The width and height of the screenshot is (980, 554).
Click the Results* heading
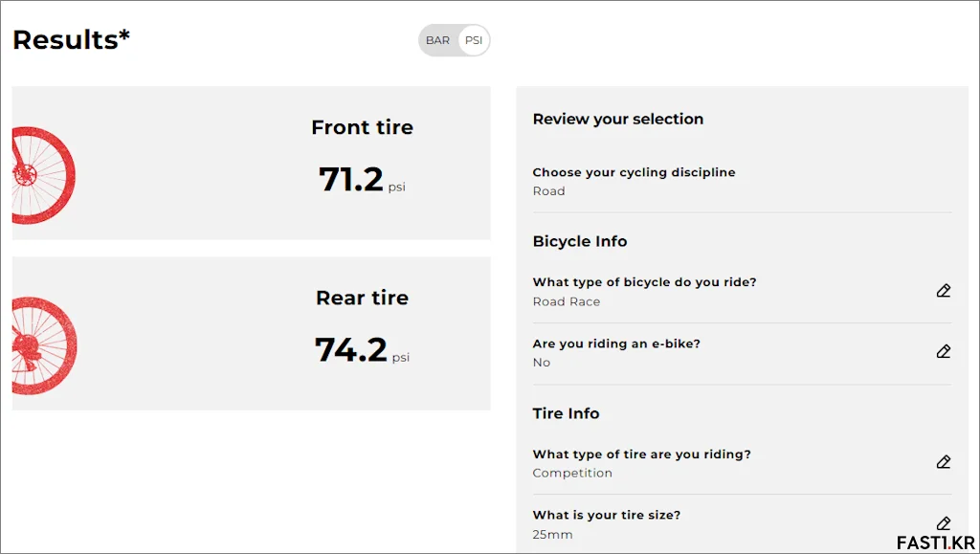[x=71, y=40]
